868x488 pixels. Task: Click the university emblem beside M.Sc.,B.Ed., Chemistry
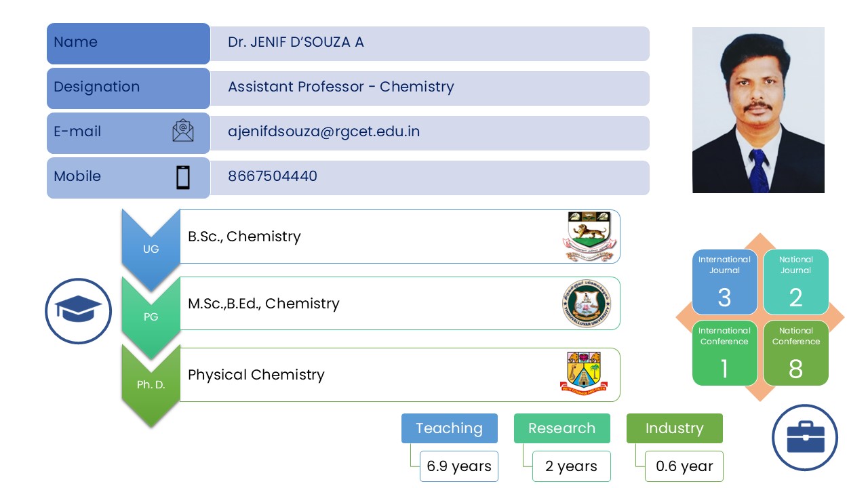coord(586,304)
